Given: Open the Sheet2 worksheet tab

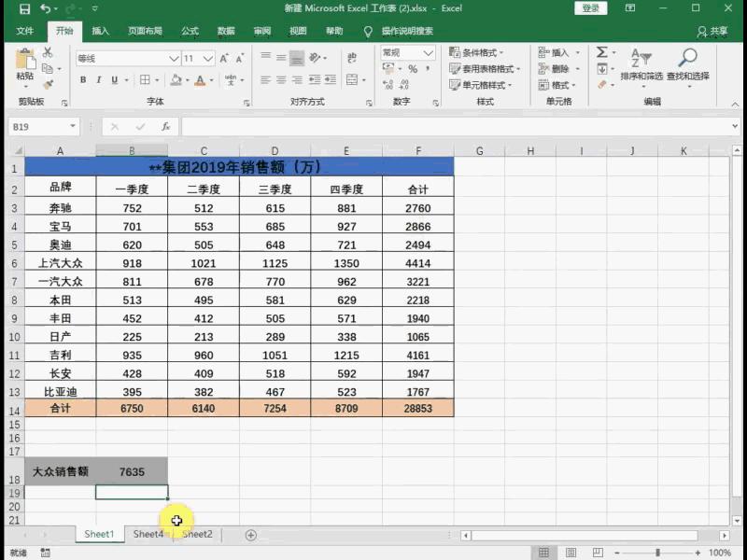Looking at the screenshot, I should click(197, 535).
